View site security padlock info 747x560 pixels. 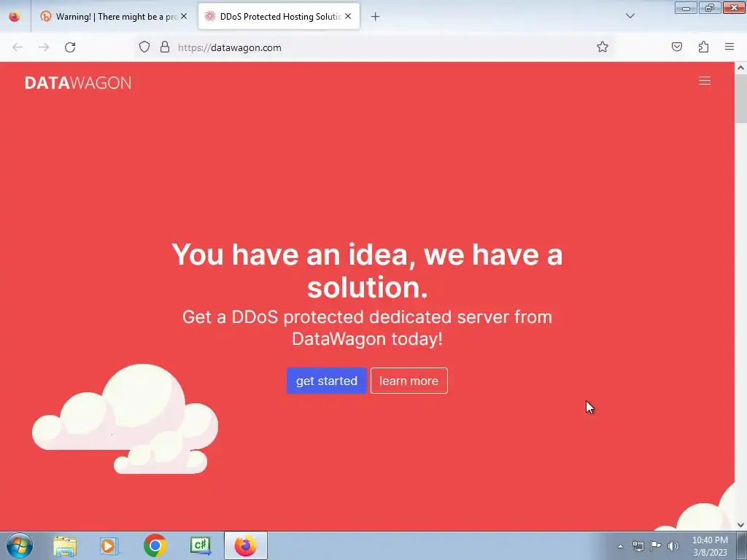(165, 47)
